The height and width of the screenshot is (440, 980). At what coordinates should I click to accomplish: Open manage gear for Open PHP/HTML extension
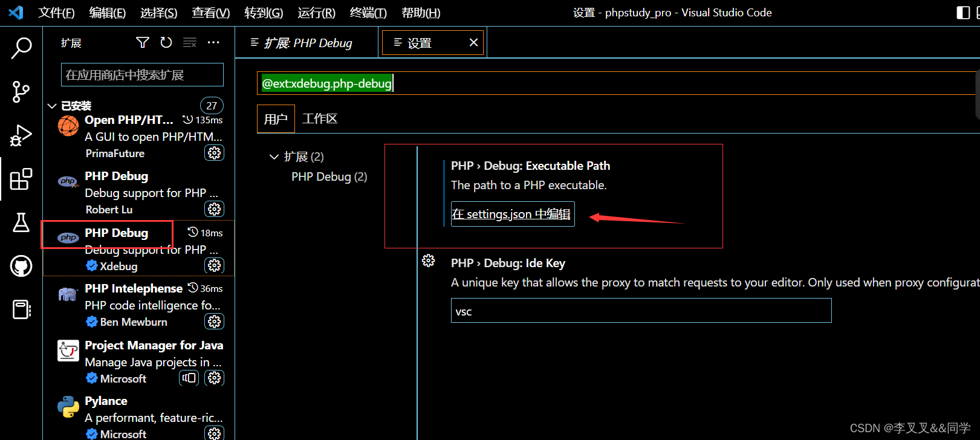click(x=214, y=153)
